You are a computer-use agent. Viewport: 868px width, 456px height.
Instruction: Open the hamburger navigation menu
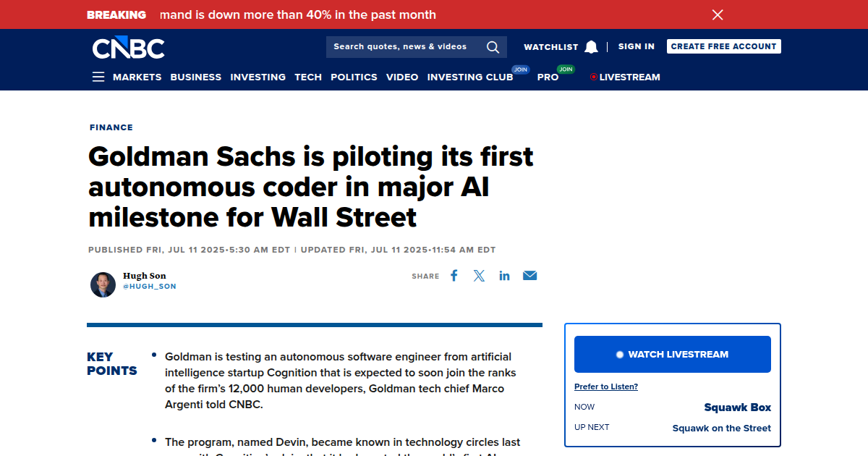tap(98, 76)
